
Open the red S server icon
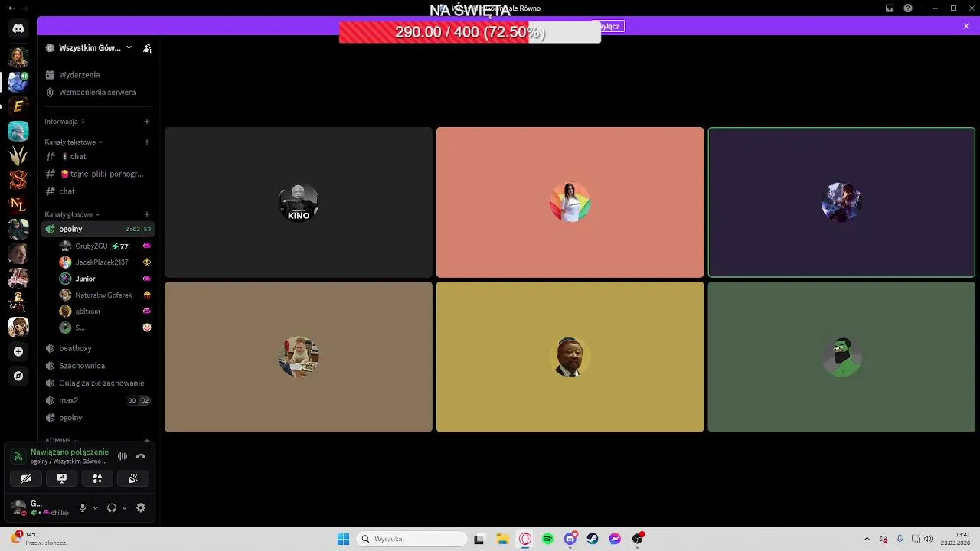(x=18, y=180)
